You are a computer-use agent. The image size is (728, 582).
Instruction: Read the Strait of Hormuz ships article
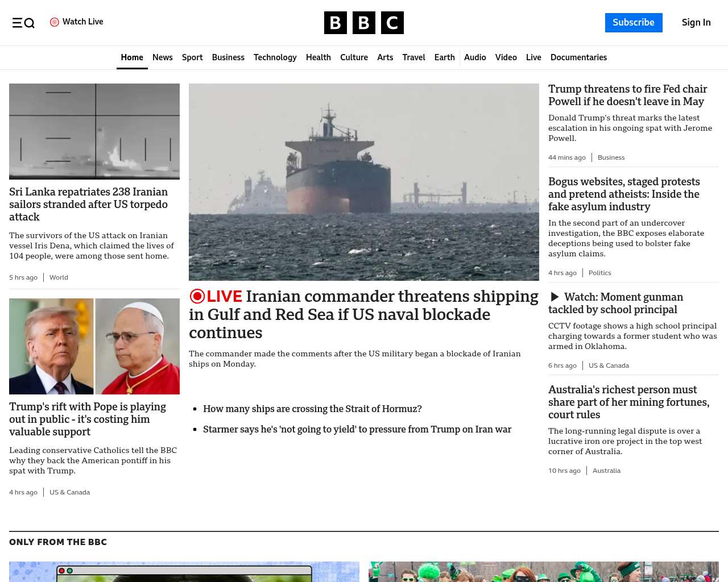click(312, 409)
